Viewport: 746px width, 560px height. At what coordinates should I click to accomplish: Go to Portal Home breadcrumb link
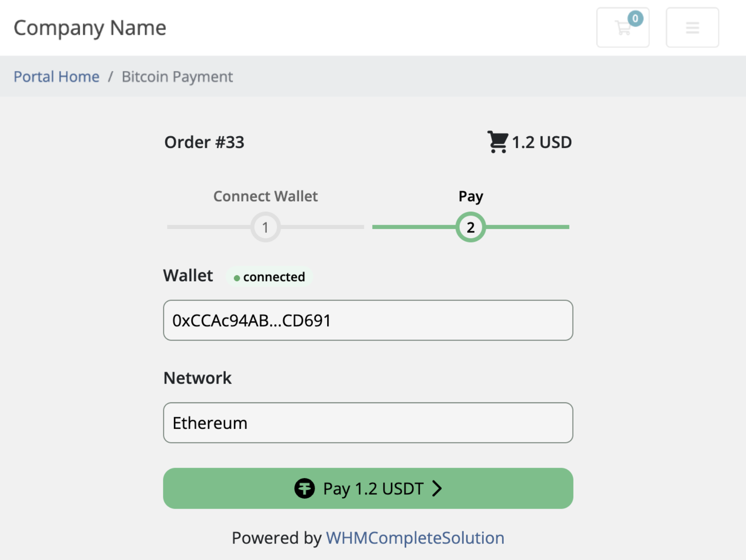click(x=57, y=77)
